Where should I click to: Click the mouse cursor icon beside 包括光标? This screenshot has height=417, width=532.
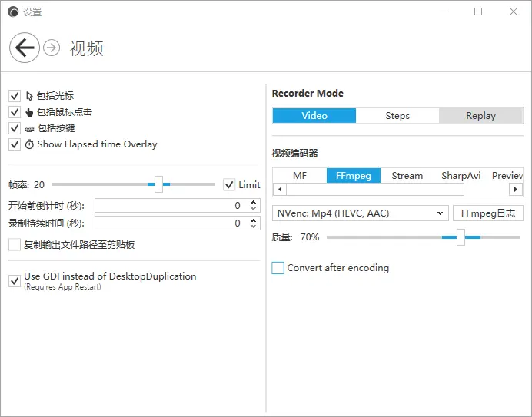coord(29,96)
